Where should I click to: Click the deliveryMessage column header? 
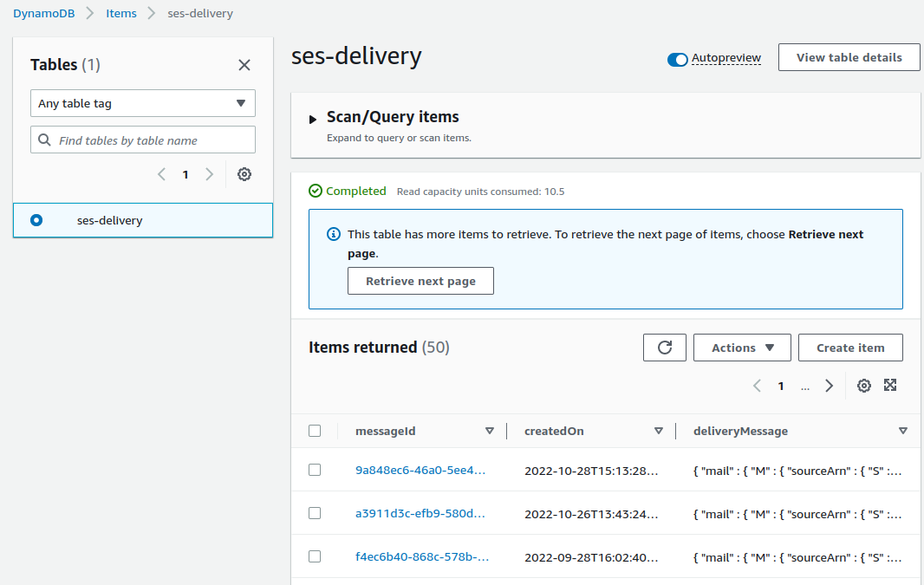pyautogui.click(x=741, y=432)
